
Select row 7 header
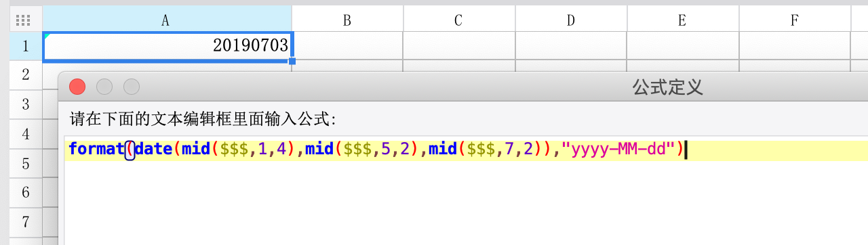tap(26, 222)
